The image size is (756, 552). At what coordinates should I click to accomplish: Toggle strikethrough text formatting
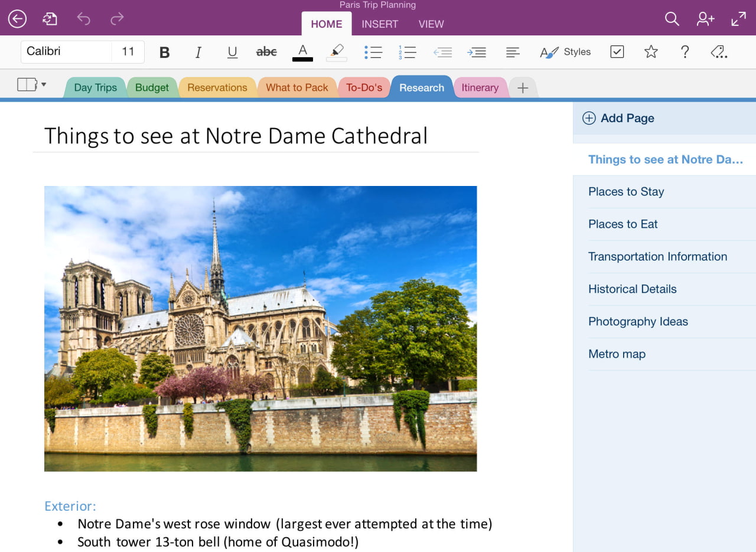coord(266,52)
